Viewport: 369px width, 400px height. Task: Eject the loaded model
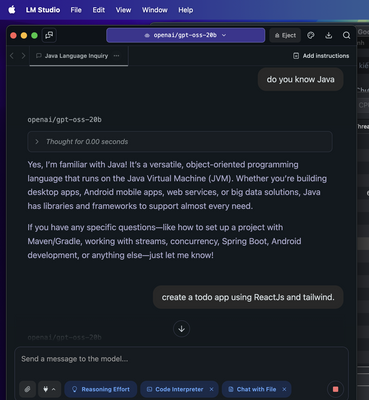click(285, 35)
